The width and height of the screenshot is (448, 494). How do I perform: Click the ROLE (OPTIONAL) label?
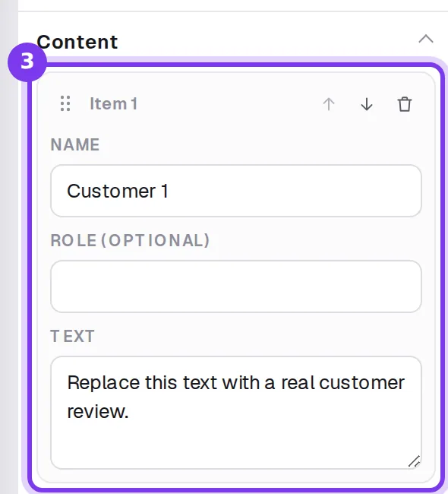(x=130, y=241)
